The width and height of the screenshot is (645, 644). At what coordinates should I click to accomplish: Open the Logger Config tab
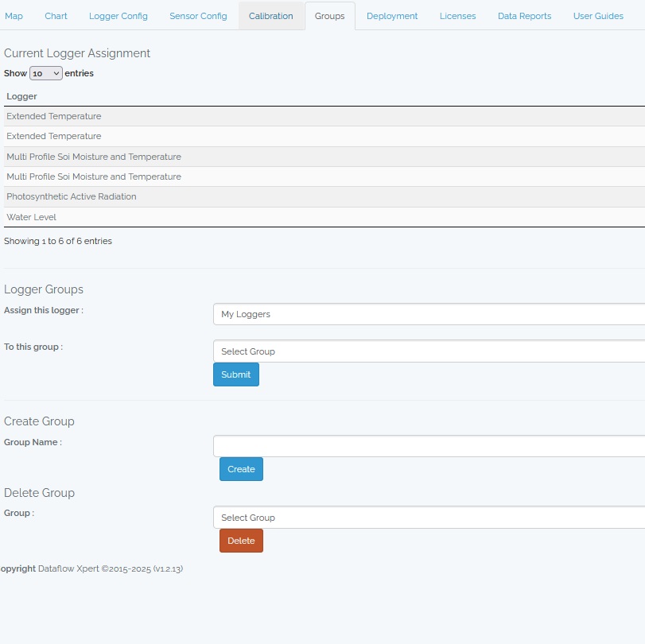point(119,16)
